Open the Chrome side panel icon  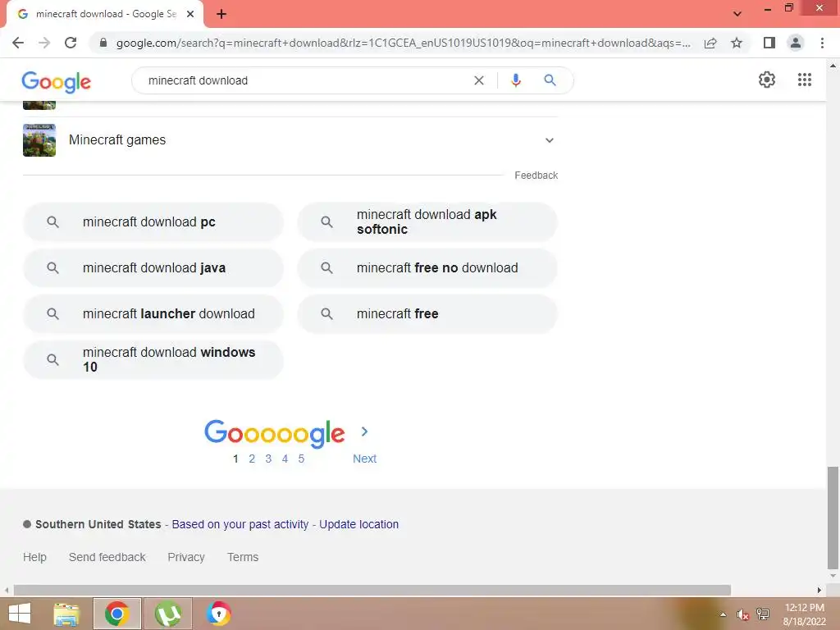pyautogui.click(x=769, y=43)
